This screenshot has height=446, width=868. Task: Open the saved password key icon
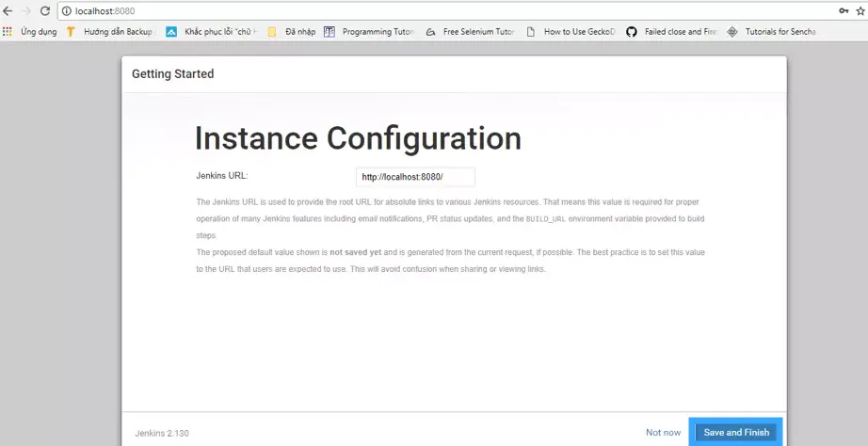[x=844, y=11]
